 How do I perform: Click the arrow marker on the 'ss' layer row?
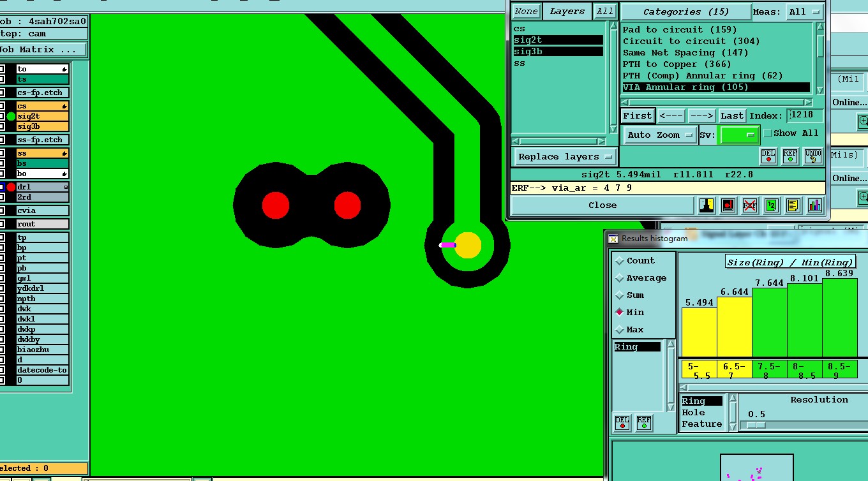[64, 153]
